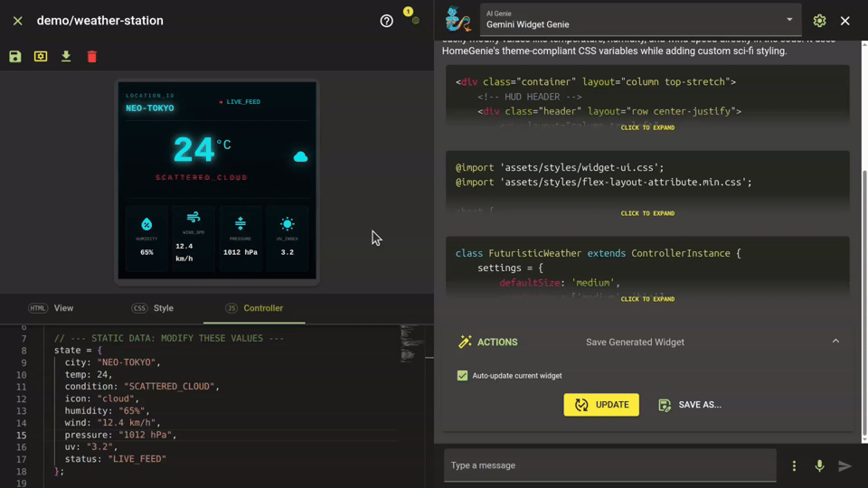Select the JS Controller tab
Screen dimensions: 868x488
click(x=254, y=308)
